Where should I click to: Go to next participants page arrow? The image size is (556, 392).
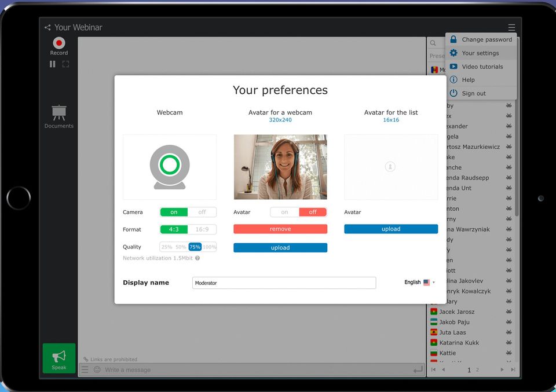pyautogui.click(x=502, y=369)
